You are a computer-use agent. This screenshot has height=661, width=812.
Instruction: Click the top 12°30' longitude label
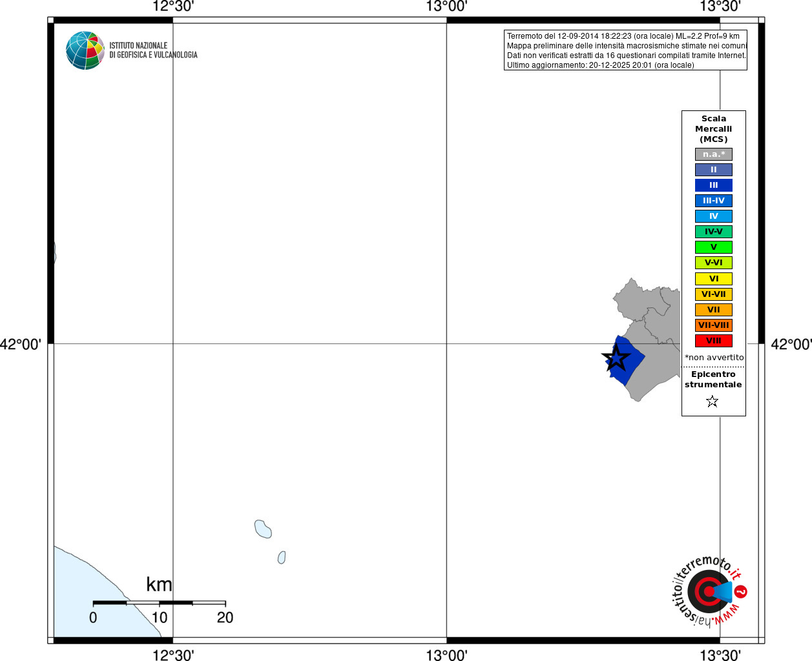tap(173, 6)
